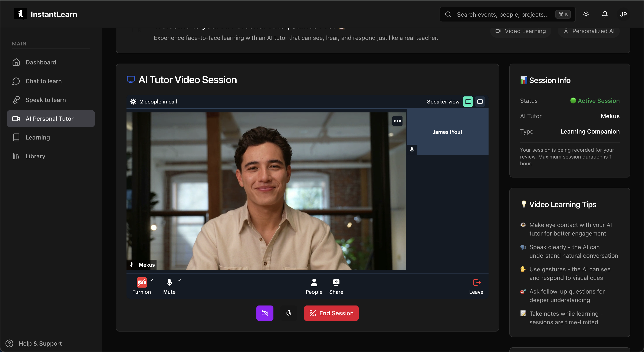Click the notifications bell icon

pos(605,14)
